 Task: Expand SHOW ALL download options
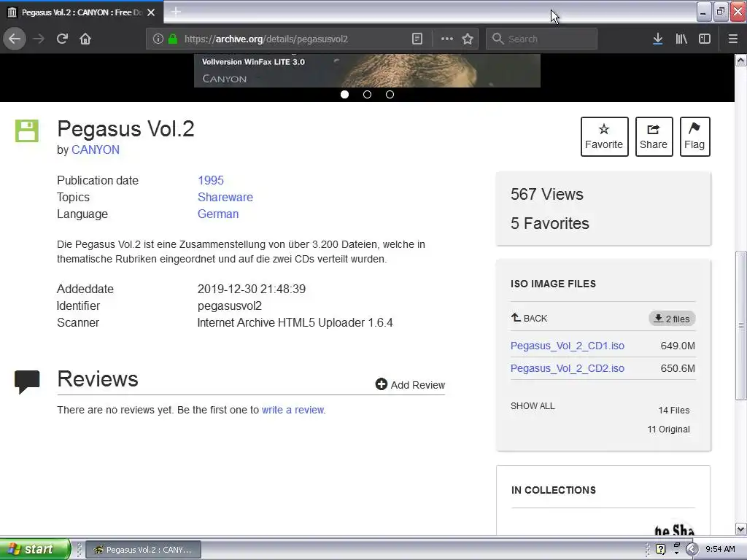pyautogui.click(x=533, y=405)
